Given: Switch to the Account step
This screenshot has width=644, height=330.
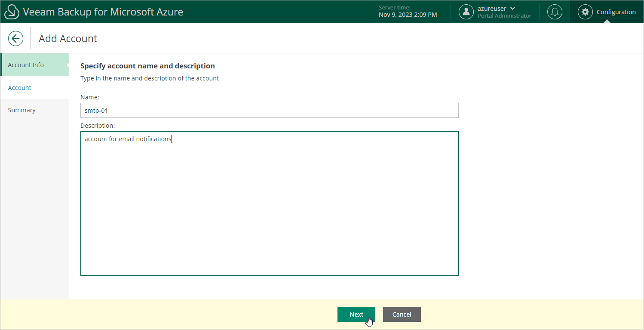Looking at the screenshot, I should [35, 88].
